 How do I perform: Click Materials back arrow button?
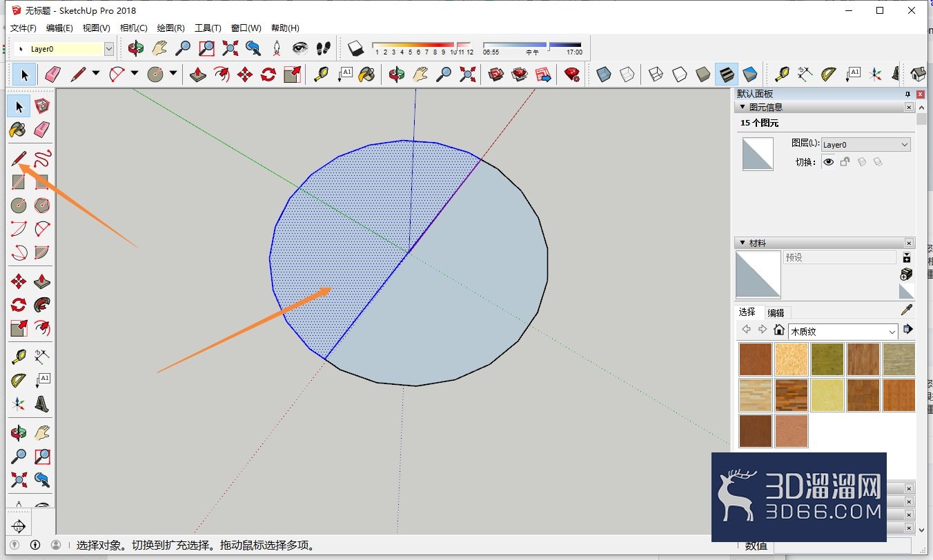click(x=746, y=330)
